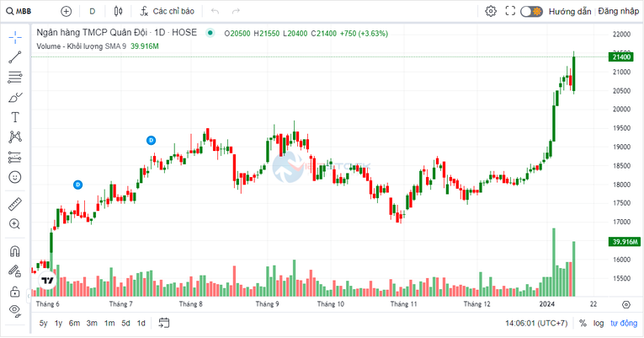Set range to 1d
644x338 pixels.
pos(141,323)
